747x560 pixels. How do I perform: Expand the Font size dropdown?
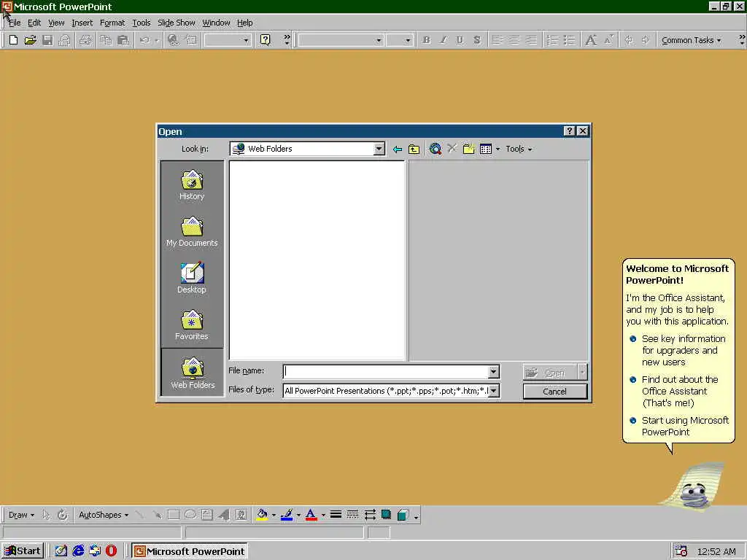(x=407, y=41)
